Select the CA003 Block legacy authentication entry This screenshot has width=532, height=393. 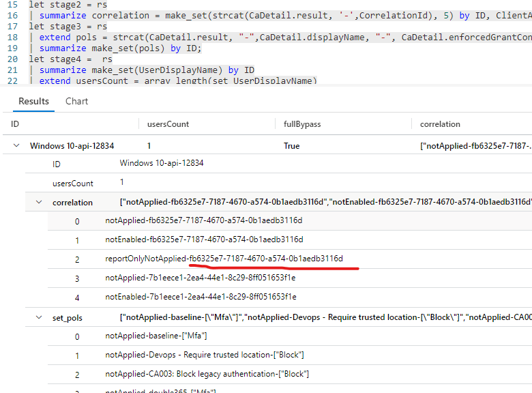pos(207,375)
